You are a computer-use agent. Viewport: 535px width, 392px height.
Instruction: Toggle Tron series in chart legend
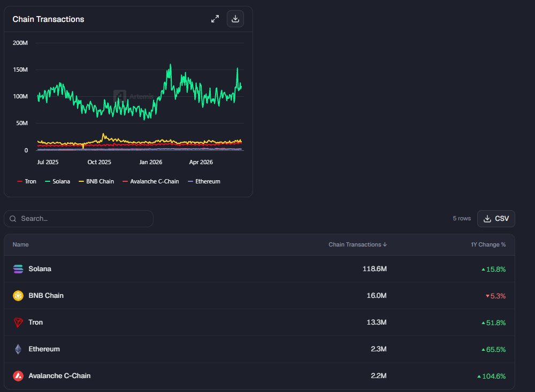27,181
